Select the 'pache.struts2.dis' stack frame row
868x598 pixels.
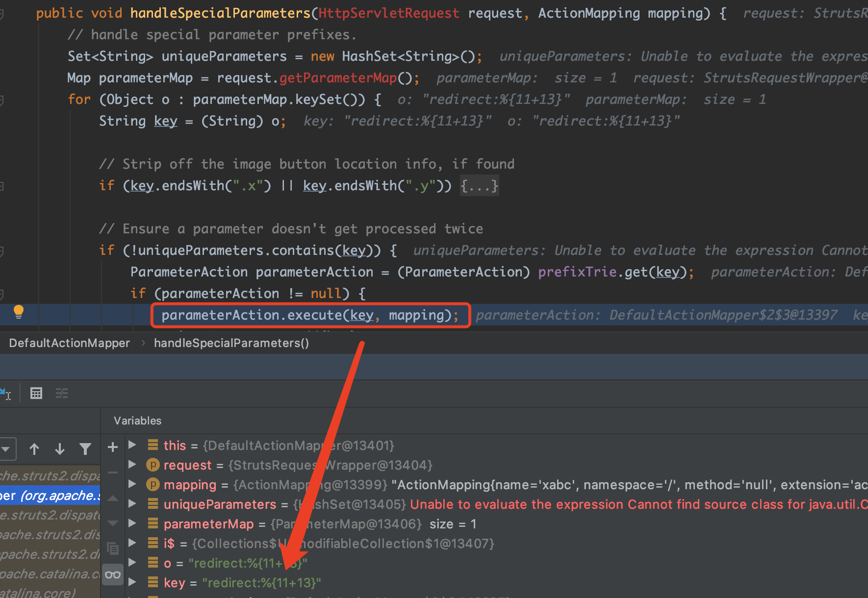(x=50, y=534)
